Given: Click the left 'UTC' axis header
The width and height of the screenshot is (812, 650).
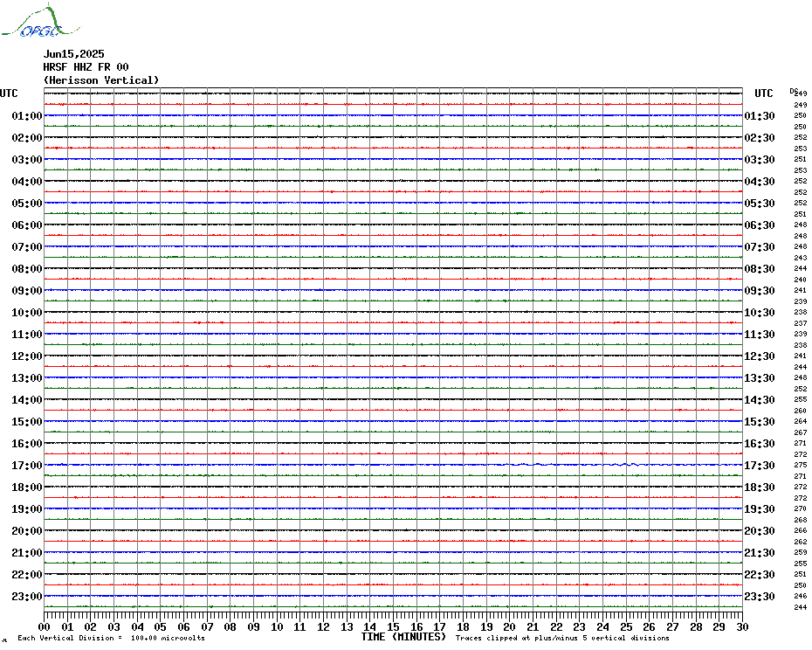Looking at the screenshot, I should click(x=9, y=93).
